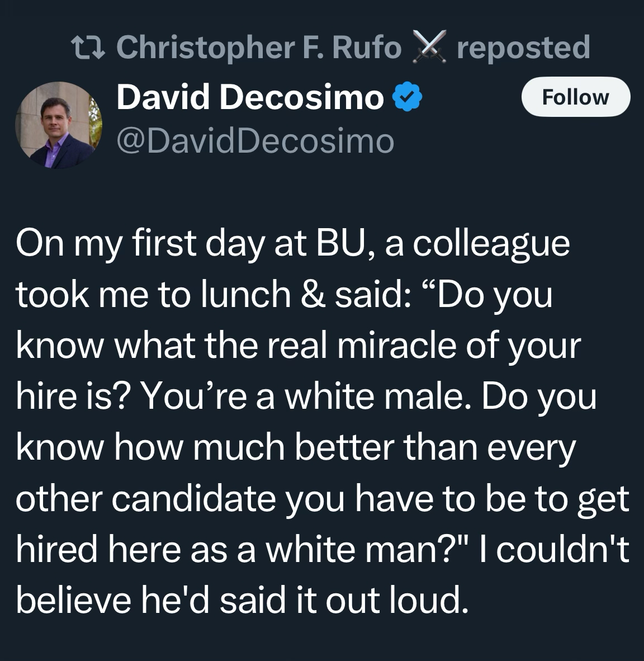This screenshot has height=661, width=644.
Task: Open Christopher F. Rufo's profile name
Action: point(258,47)
